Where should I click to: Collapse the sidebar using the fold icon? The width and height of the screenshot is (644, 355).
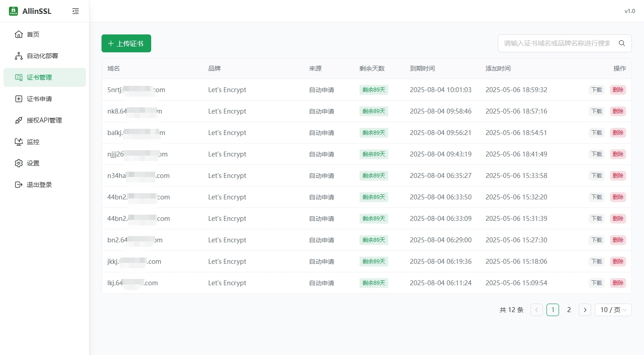76,11
